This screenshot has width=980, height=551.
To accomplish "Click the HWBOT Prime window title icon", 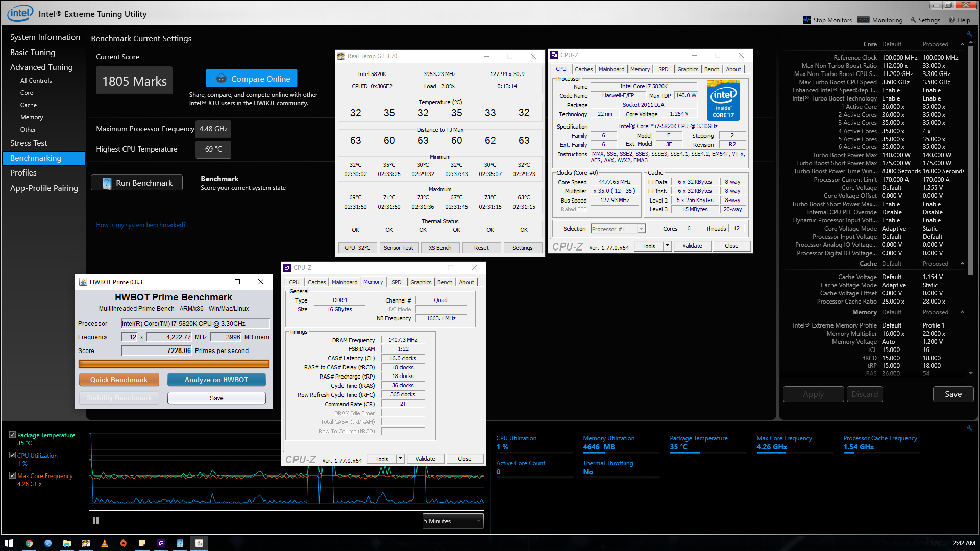I will click(83, 282).
